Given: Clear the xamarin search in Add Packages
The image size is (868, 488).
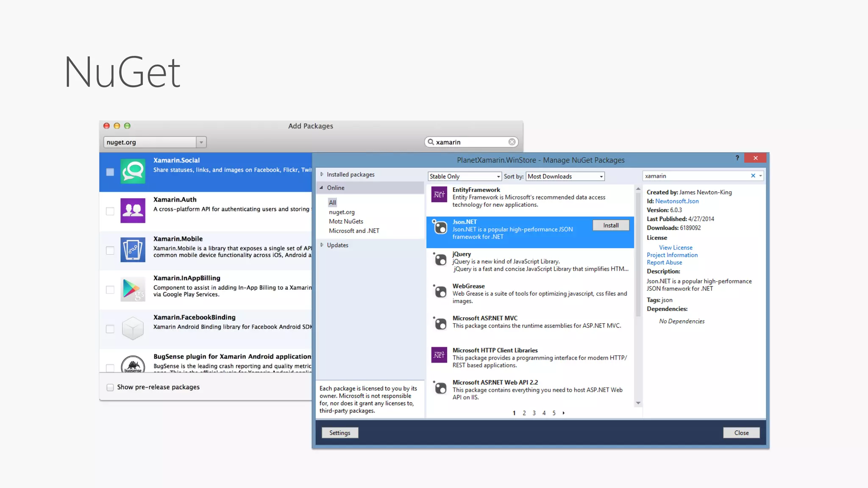Looking at the screenshot, I should 512,142.
